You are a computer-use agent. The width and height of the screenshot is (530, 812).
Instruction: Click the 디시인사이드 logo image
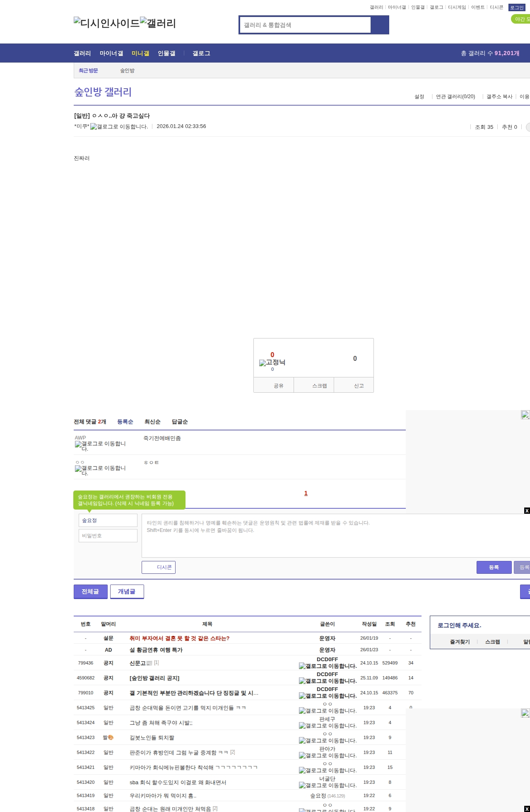pyautogui.click(x=107, y=23)
